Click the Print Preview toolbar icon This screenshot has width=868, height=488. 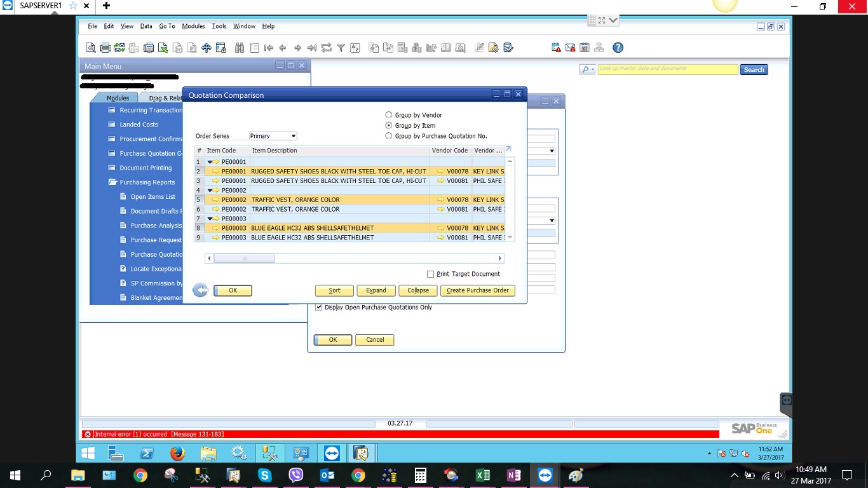(91, 48)
